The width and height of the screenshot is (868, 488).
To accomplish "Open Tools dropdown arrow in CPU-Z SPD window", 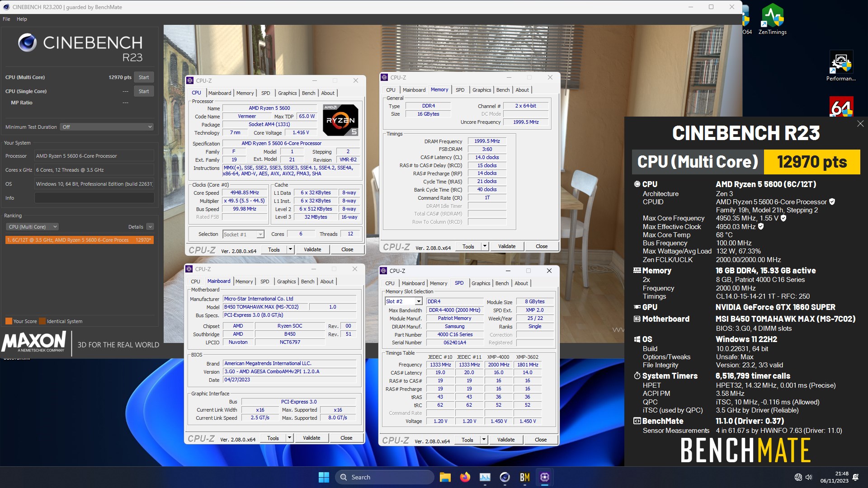I will (484, 440).
